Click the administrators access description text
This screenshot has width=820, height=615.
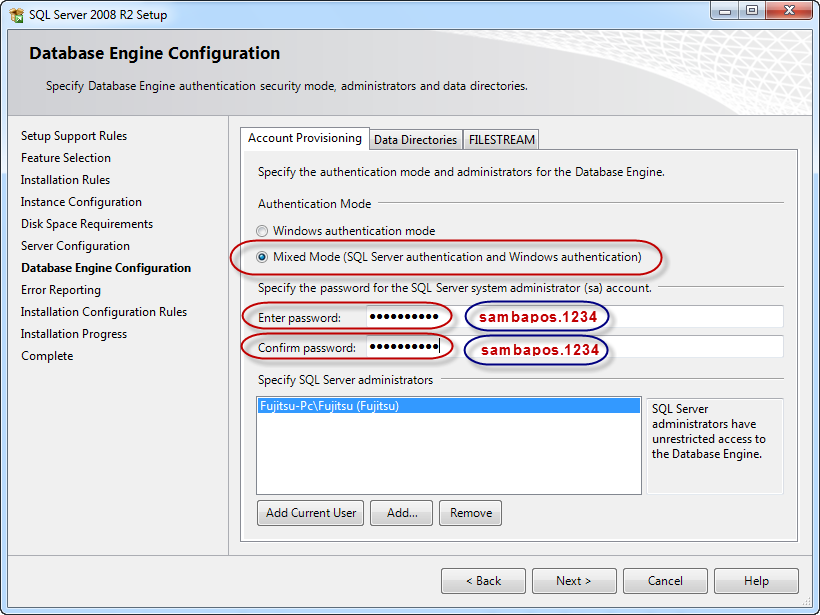709,431
